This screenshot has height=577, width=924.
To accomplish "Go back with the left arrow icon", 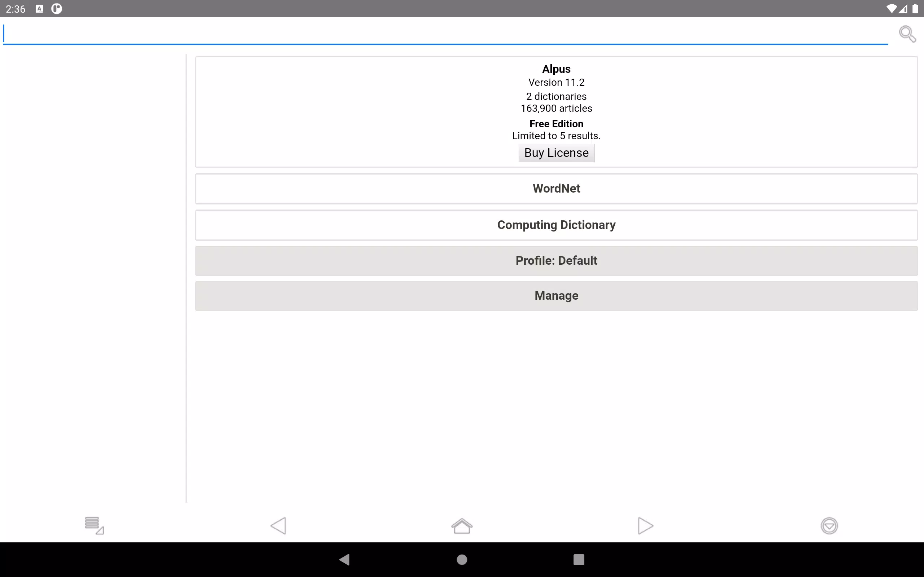I will click(278, 525).
